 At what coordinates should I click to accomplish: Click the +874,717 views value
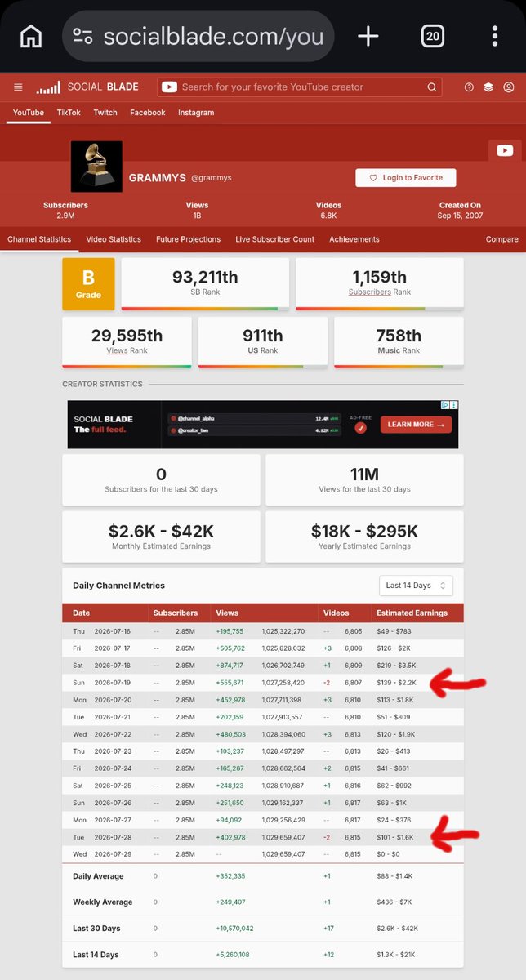230,666
